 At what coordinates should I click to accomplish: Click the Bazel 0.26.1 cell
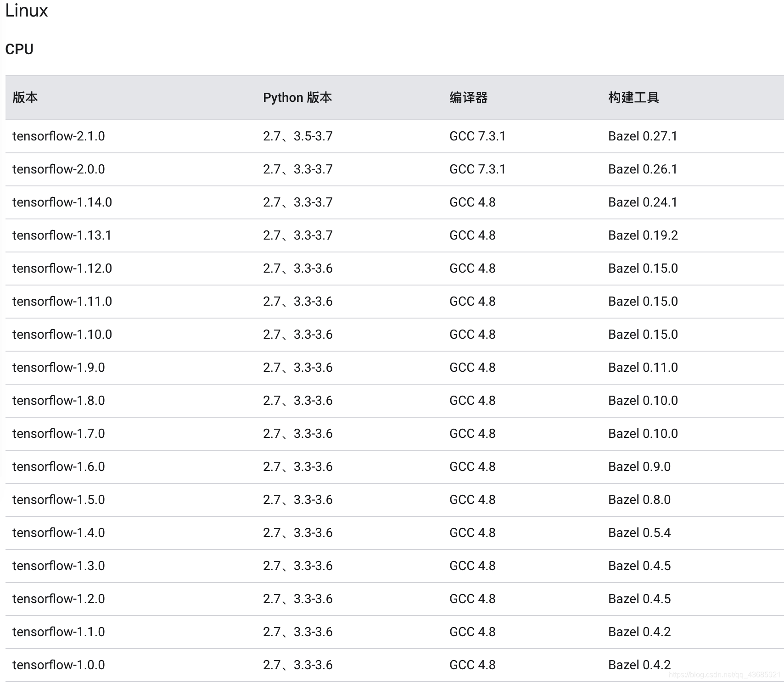coord(643,169)
